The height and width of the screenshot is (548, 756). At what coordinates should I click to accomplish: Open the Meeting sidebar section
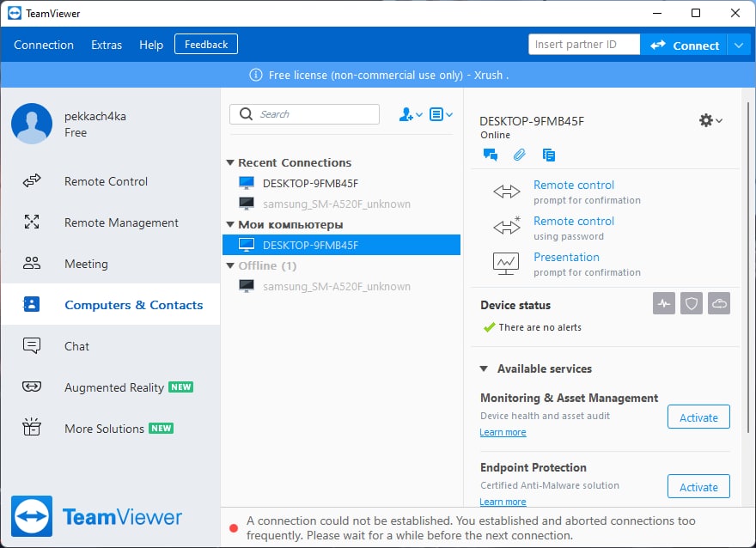pyautogui.click(x=110, y=264)
